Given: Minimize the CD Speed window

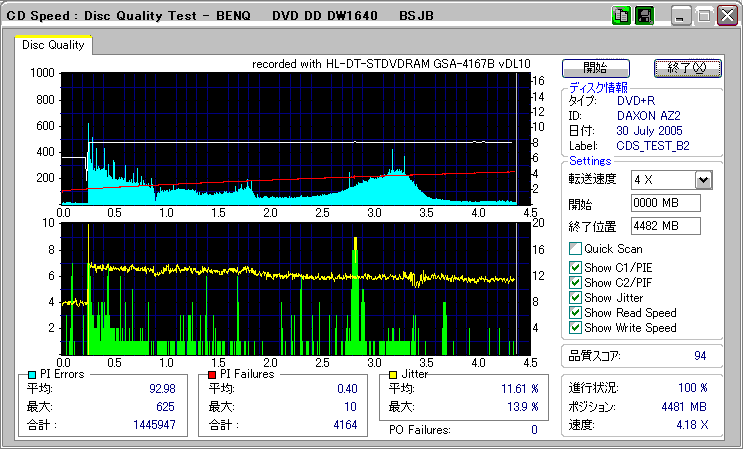Looking at the screenshot, I should tap(680, 16).
